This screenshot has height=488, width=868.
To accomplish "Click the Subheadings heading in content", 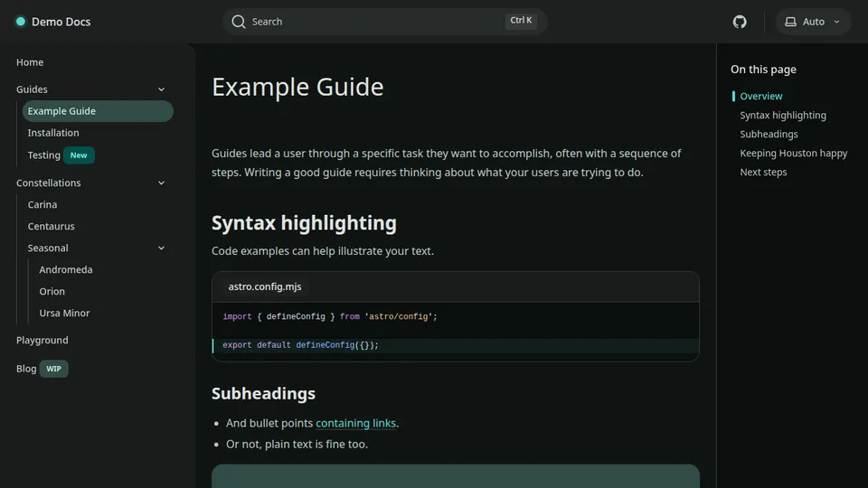I will [263, 393].
